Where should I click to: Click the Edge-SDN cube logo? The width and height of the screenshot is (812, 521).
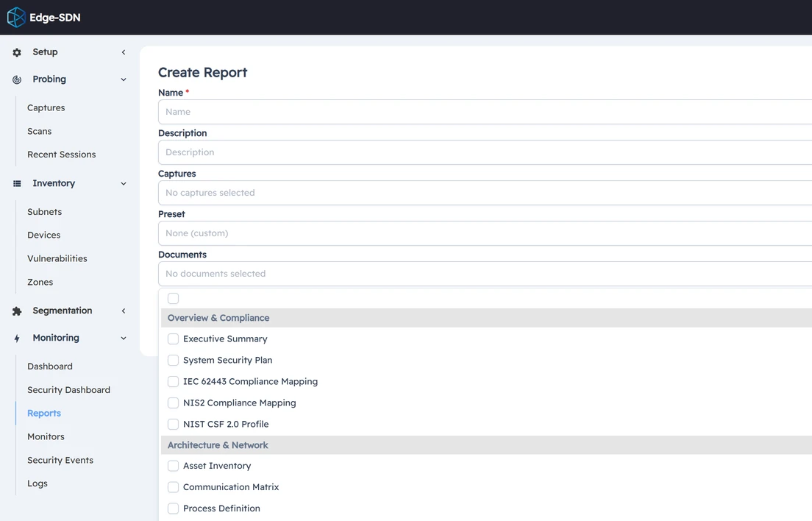point(16,17)
